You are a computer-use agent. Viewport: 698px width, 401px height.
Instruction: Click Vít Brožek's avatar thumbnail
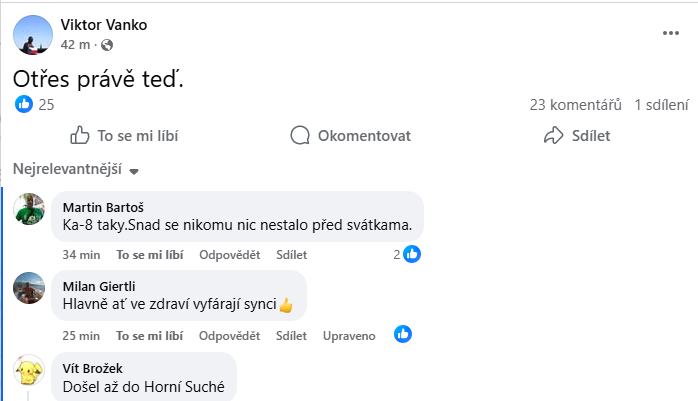click(29, 371)
